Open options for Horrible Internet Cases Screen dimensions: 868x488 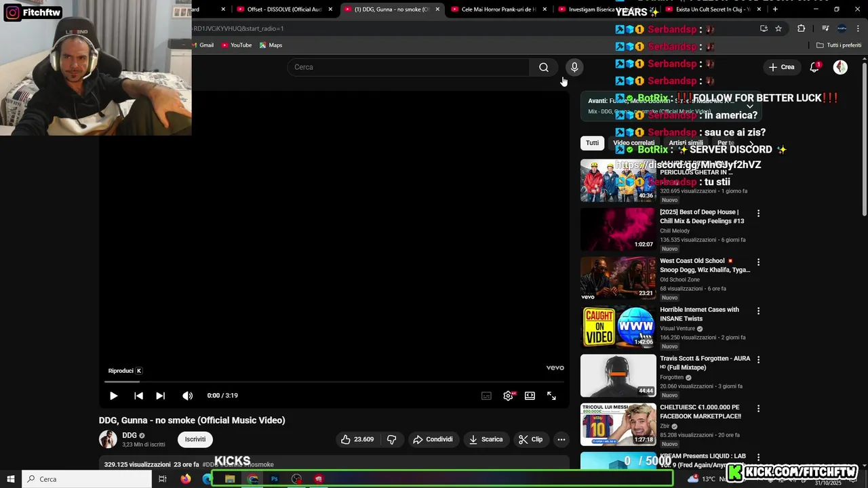coord(758,311)
